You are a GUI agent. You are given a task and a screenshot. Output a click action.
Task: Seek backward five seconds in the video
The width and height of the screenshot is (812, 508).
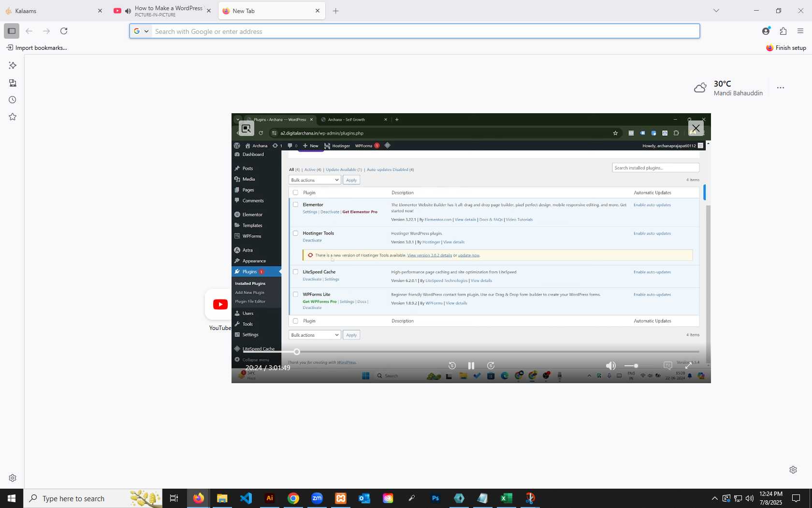pyautogui.click(x=452, y=366)
